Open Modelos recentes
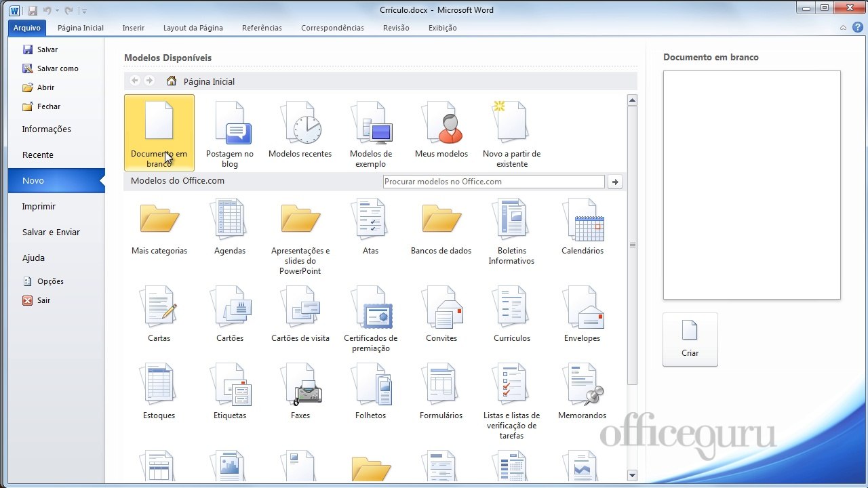The height and width of the screenshot is (488, 868). [x=300, y=130]
